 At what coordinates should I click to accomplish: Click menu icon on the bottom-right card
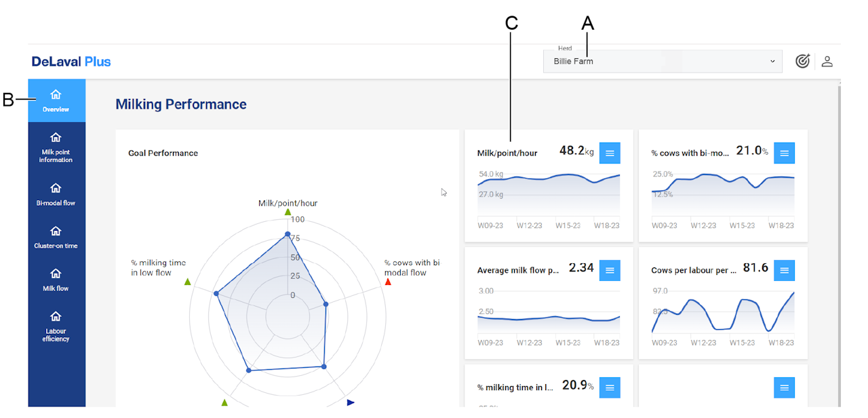[784, 387]
